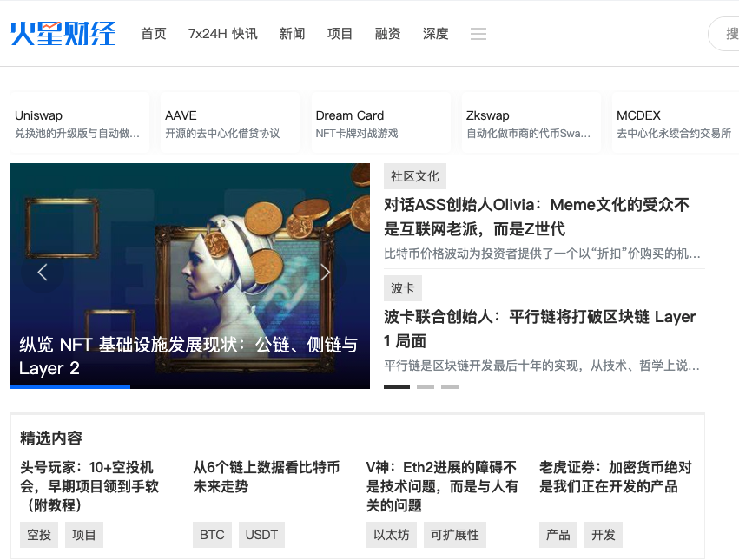Open the 新闻 navigation item
739x560 pixels.
(292, 34)
